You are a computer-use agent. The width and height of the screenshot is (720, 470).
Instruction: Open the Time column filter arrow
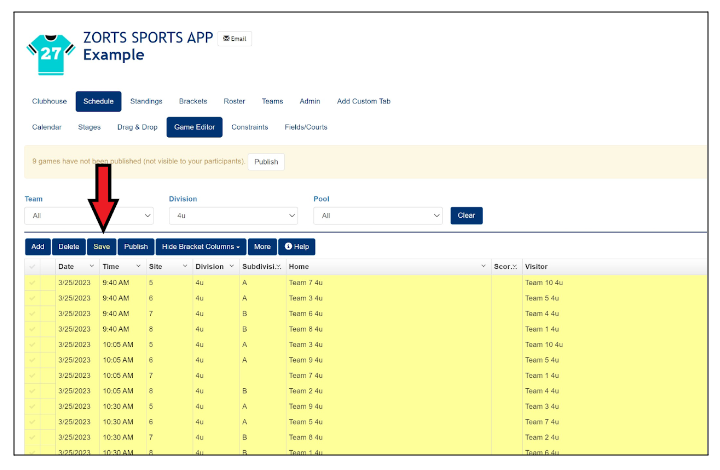[139, 267]
